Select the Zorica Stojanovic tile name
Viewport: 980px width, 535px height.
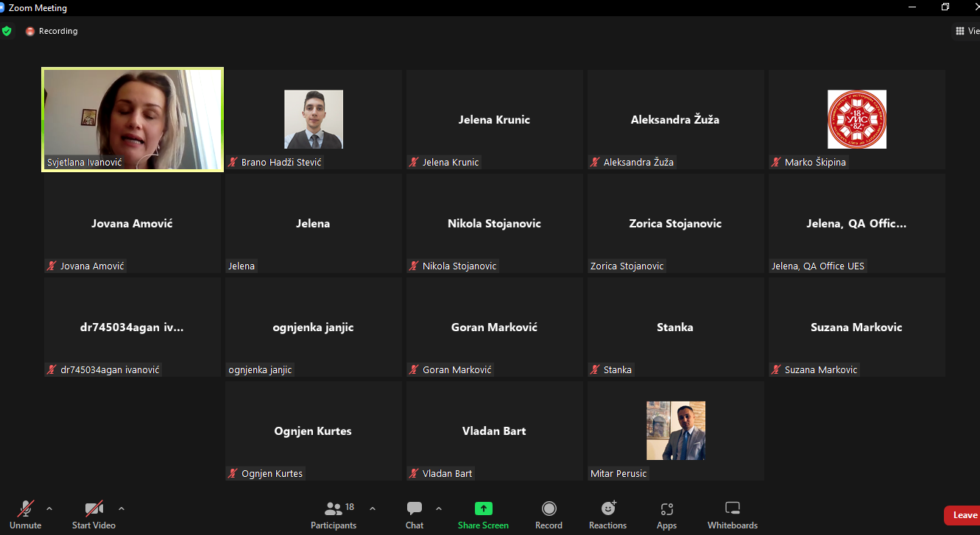(675, 223)
